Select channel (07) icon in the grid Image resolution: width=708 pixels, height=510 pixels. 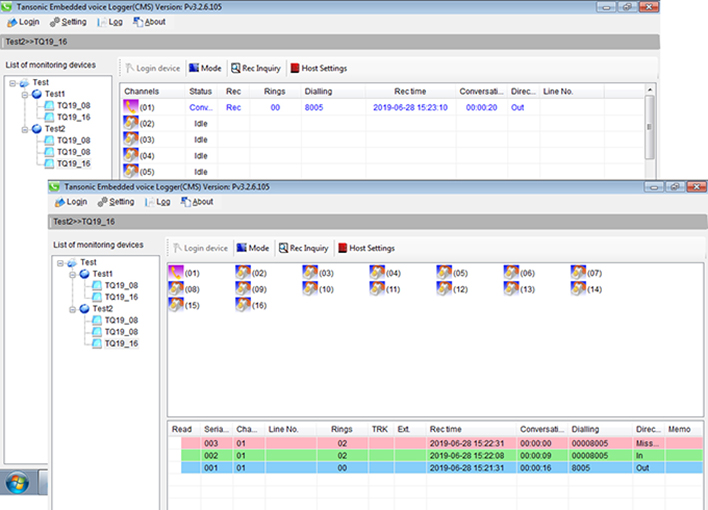point(579,272)
